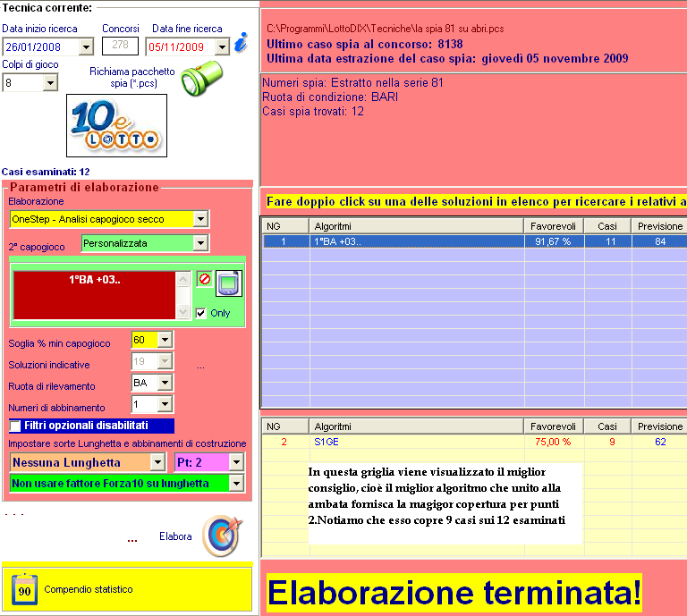Expand the 2° capogioco Personalizzata dropdown
Image resolution: width=687 pixels, height=616 pixels.
200,243
